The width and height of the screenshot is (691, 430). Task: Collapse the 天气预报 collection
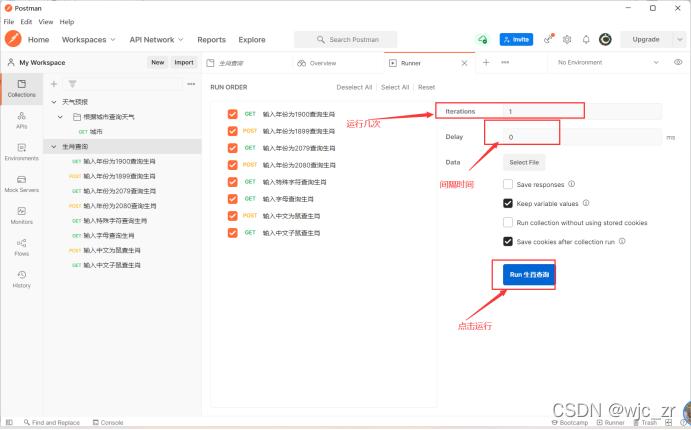[54, 102]
